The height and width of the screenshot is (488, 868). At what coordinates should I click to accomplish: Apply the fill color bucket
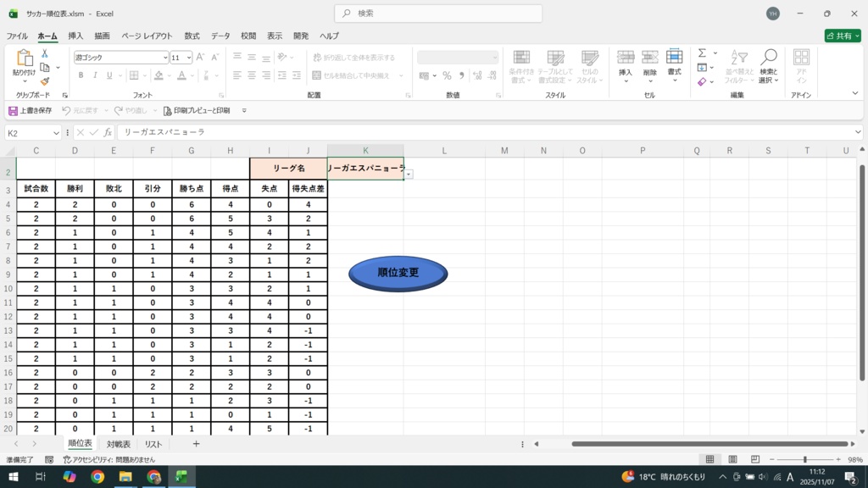click(159, 75)
